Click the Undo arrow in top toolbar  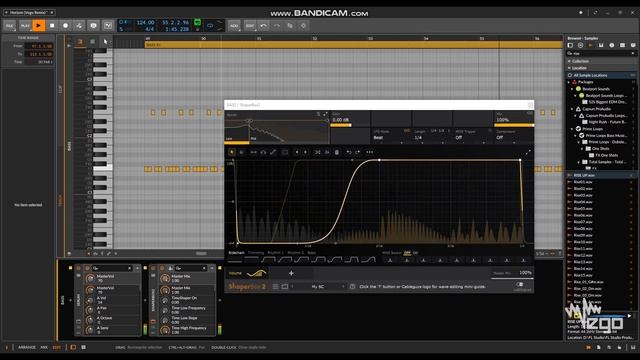[x=264, y=26]
